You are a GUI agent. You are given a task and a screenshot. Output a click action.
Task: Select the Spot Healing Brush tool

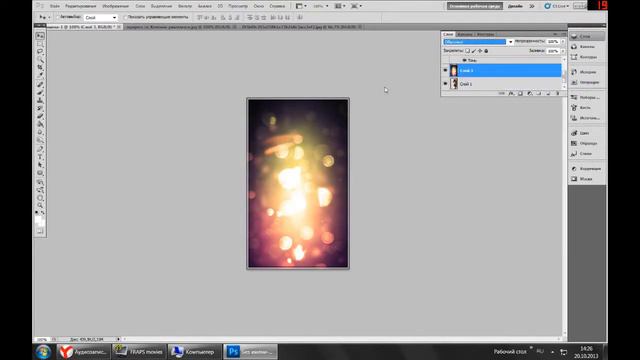tap(40, 84)
